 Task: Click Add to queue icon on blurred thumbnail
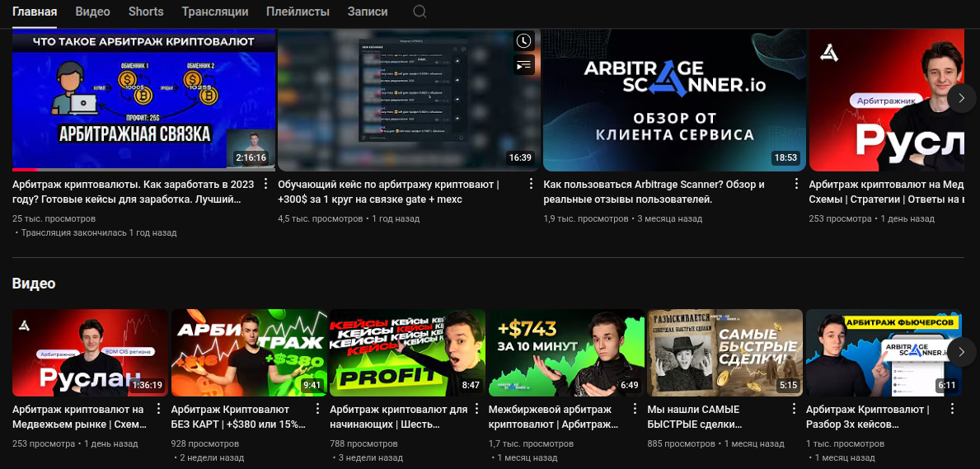(523, 64)
